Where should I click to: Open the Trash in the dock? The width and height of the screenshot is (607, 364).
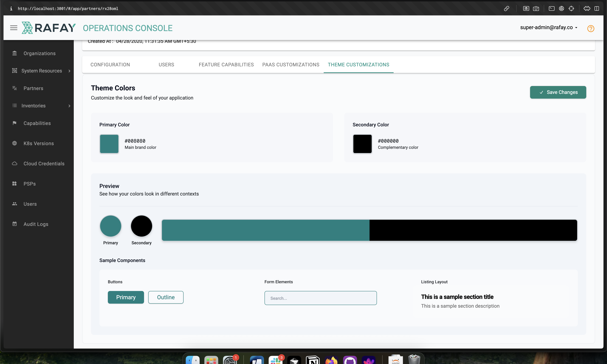coord(414,360)
